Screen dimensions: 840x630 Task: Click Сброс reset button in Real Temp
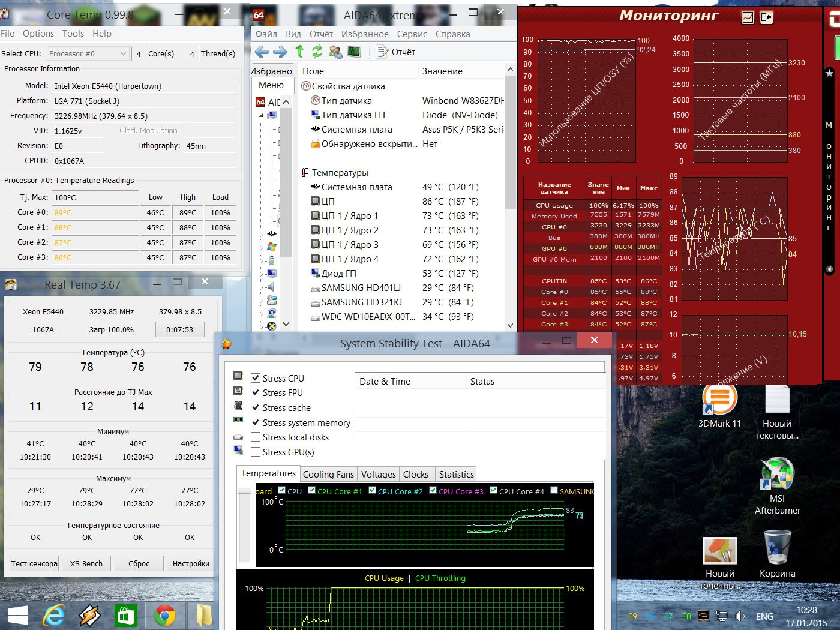[139, 563]
